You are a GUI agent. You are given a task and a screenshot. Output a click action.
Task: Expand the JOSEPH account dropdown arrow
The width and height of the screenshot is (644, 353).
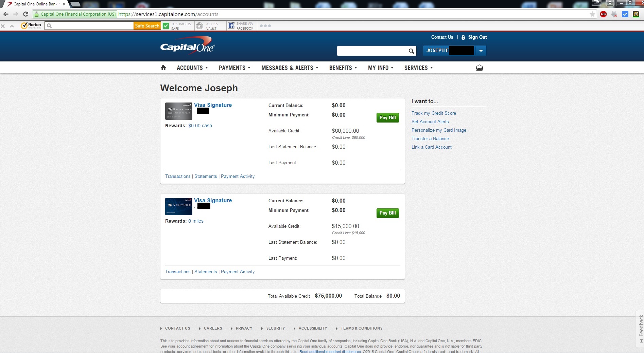coord(481,51)
